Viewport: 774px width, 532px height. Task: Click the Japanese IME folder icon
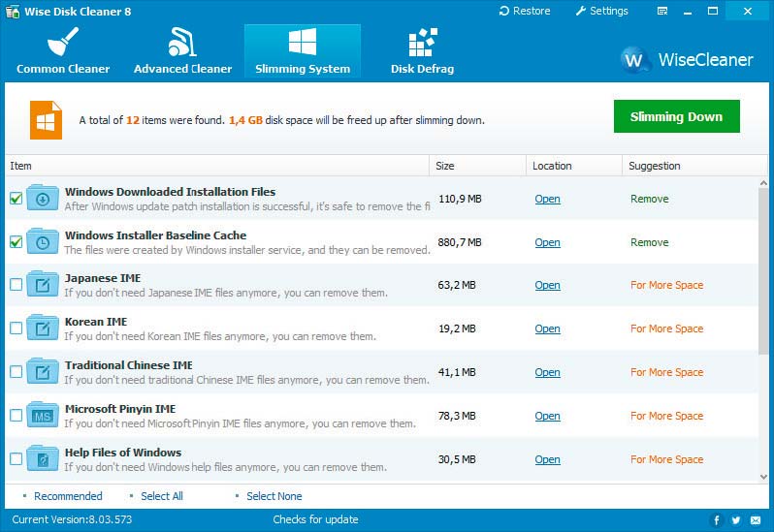43,285
